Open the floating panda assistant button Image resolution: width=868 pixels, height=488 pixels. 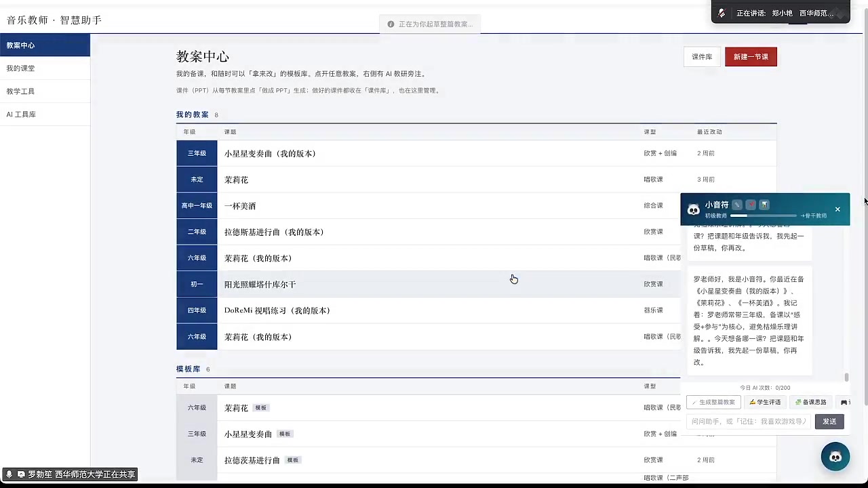click(x=835, y=457)
